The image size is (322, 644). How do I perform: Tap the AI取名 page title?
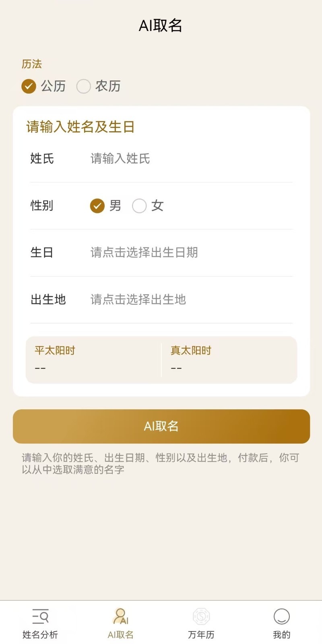(161, 25)
